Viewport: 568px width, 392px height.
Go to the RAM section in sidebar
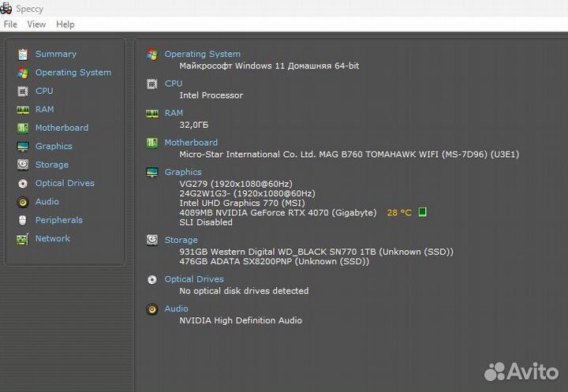click(x=44, y=110)
